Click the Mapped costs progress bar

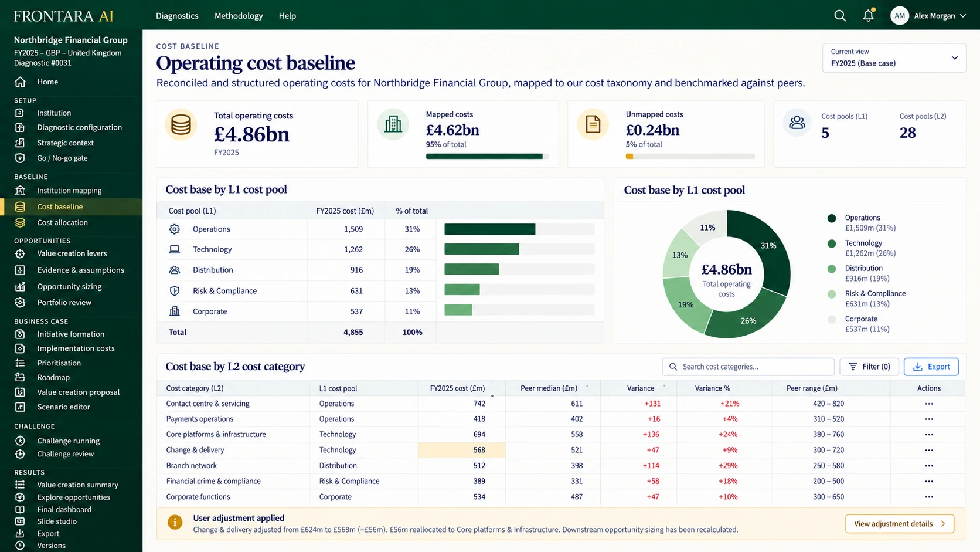click(x=488, y=157)
